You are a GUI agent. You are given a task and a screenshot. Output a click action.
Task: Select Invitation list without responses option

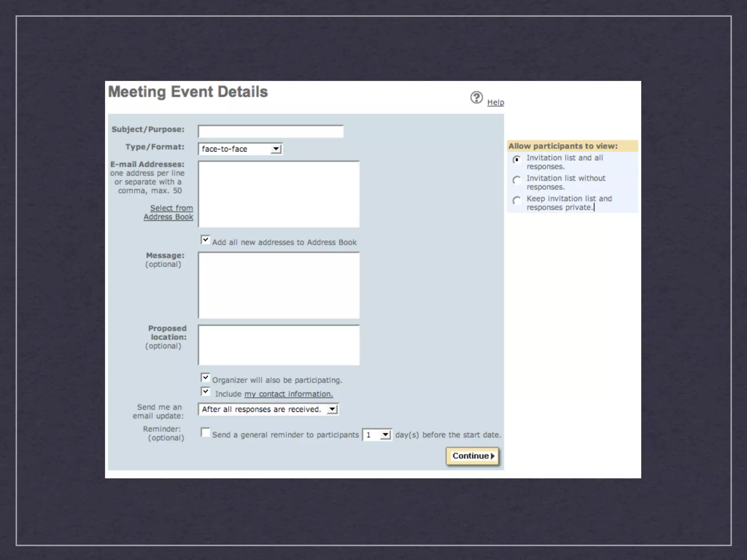pyautogui.click(x=516, y=180)
